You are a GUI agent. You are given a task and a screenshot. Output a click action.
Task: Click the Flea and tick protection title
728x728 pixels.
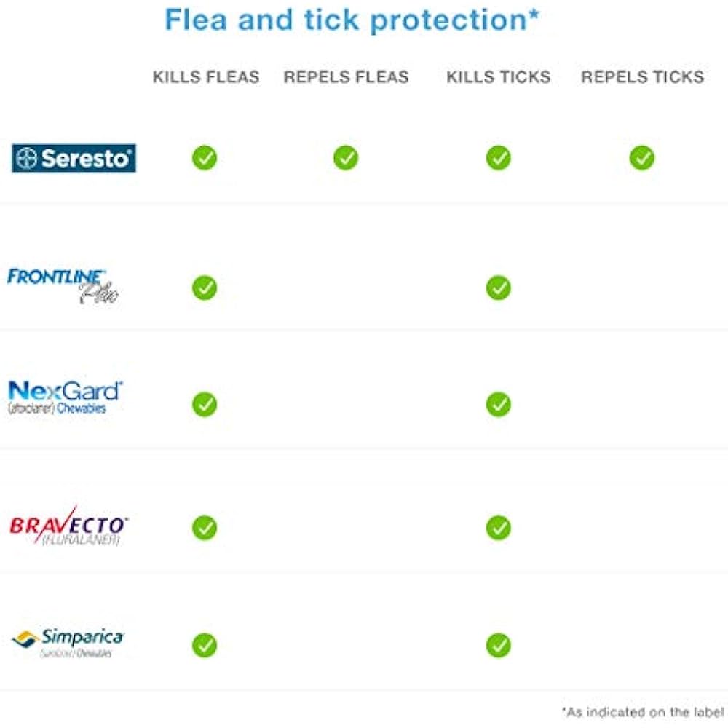click(x=352, y=20)
